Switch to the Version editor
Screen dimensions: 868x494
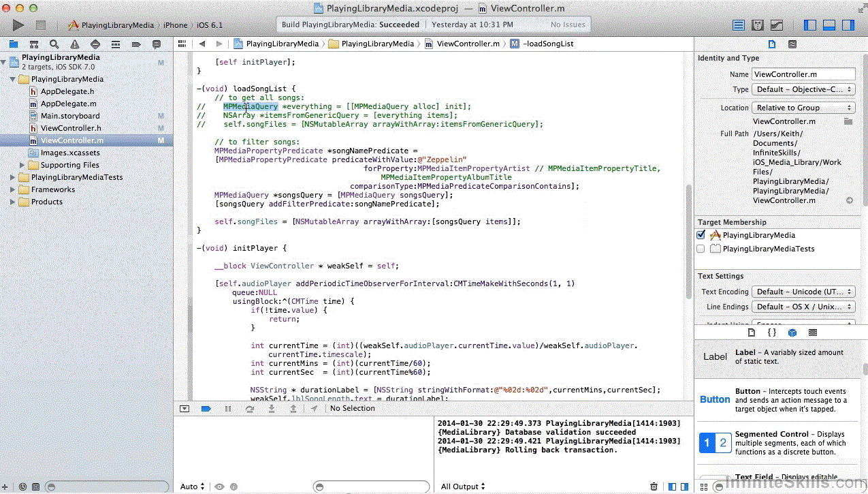point(775,25)
